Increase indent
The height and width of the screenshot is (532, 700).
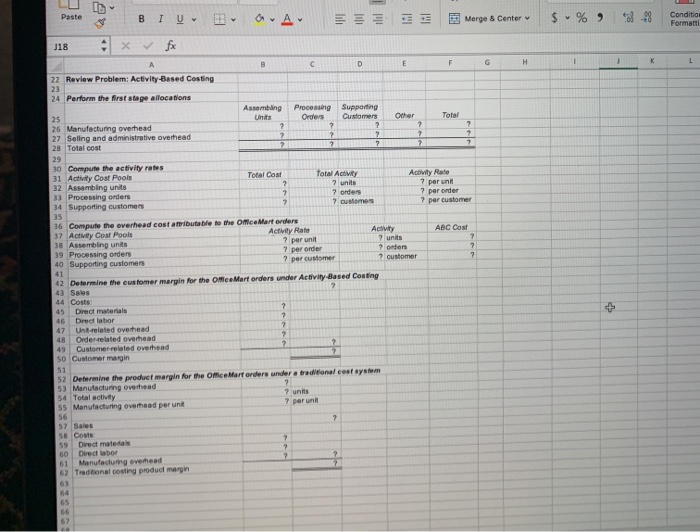(425, 19)
